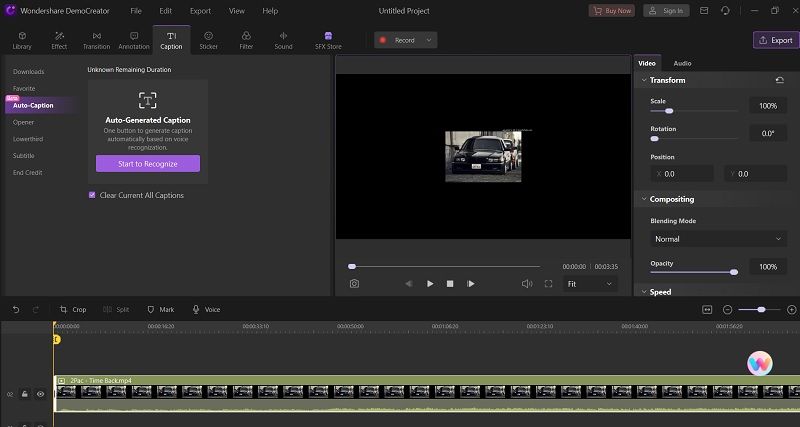800x427 pixels.
Task: Switch to the Audio properties tab
Action: click(682, 63)
